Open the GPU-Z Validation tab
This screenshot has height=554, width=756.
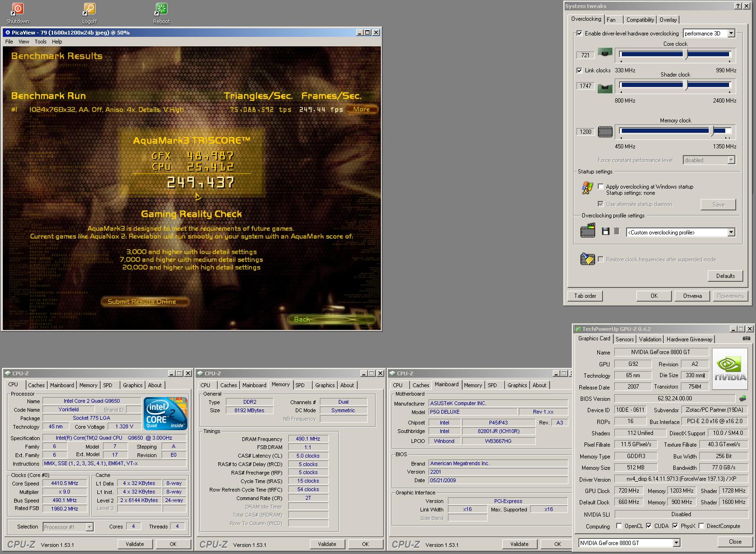pos(650,339)
